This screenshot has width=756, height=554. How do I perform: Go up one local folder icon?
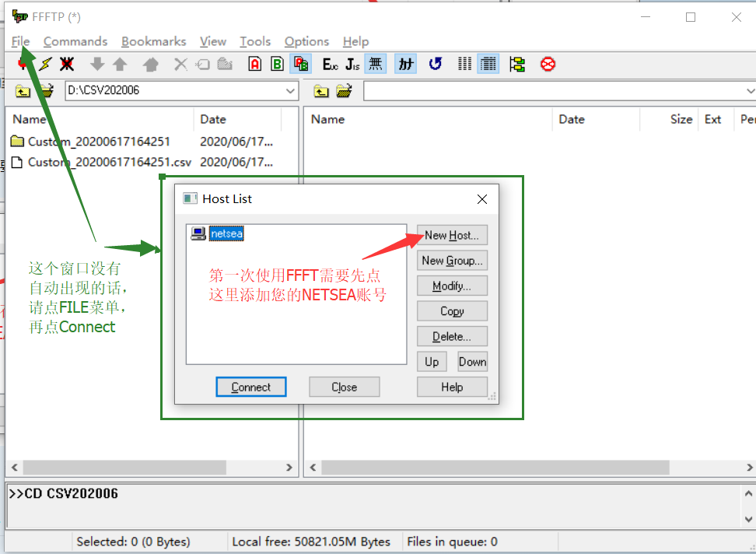[23, 90]
